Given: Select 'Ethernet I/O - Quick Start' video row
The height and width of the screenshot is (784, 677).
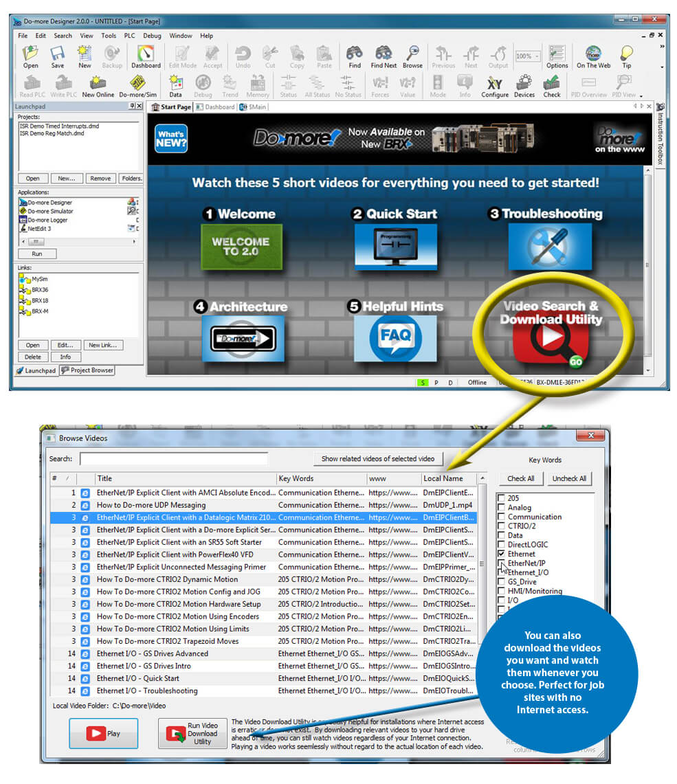Looking at the screenshot, I should pos(263,678).
